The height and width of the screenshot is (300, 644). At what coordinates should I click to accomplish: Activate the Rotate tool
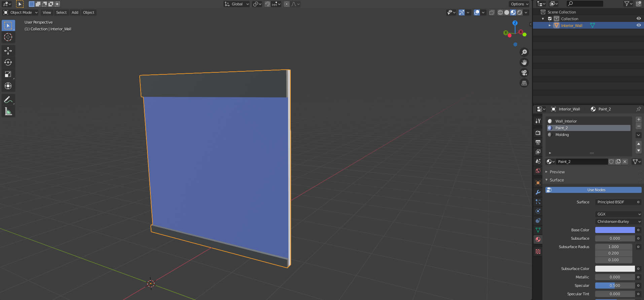coord(8,63)
